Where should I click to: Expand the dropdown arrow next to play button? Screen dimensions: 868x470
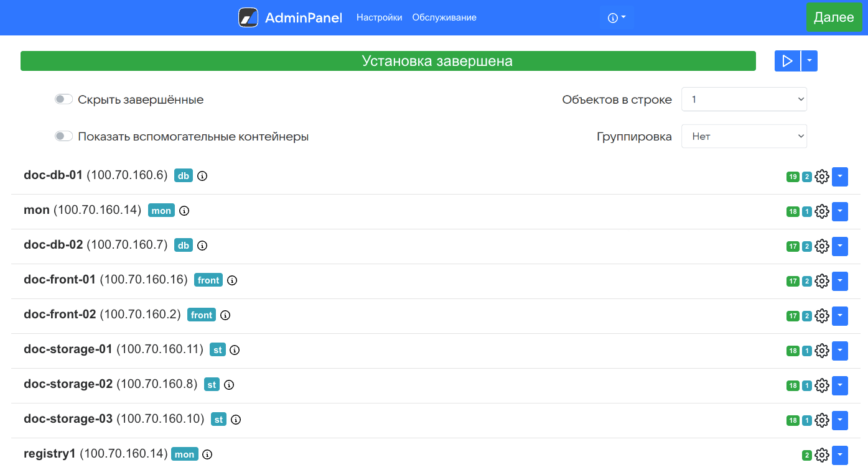tap(809, 61)
